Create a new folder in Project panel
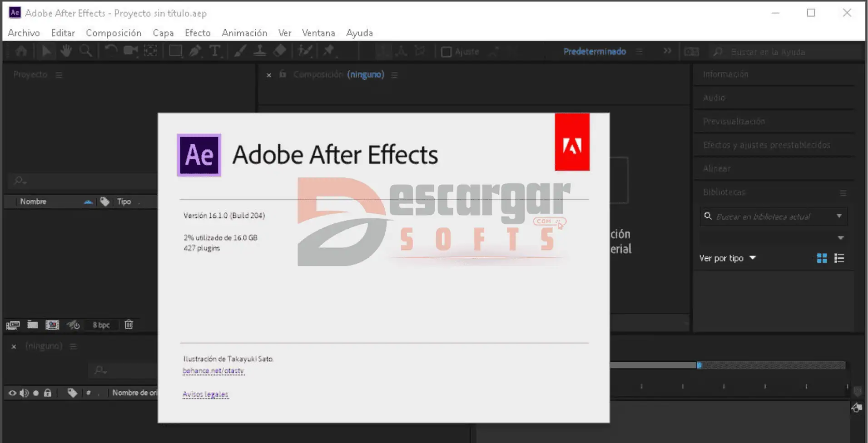This screenshot has height=443, width=868. coord(32,325)
